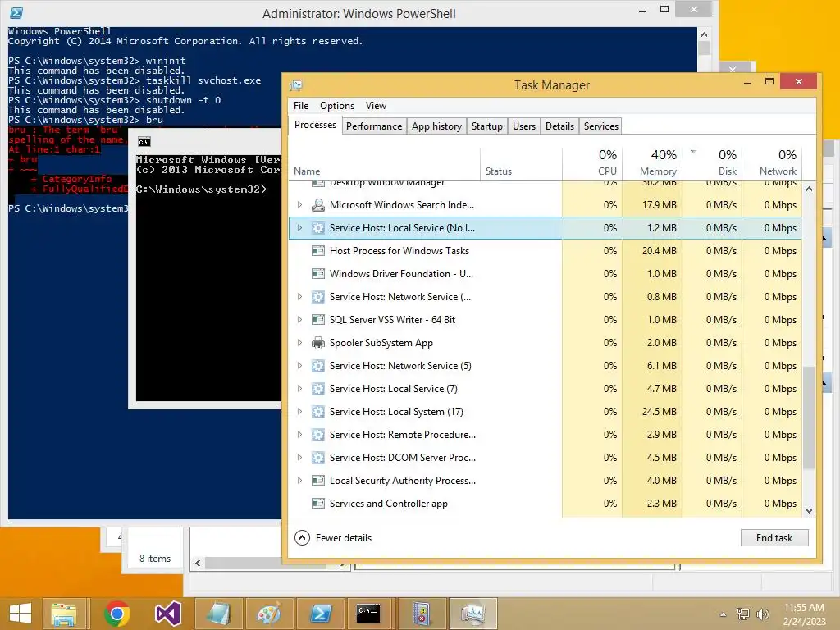840x630 pixels.
Task: Click the Microsoft Windows Search Indexer icon
Action: [318, 204]
